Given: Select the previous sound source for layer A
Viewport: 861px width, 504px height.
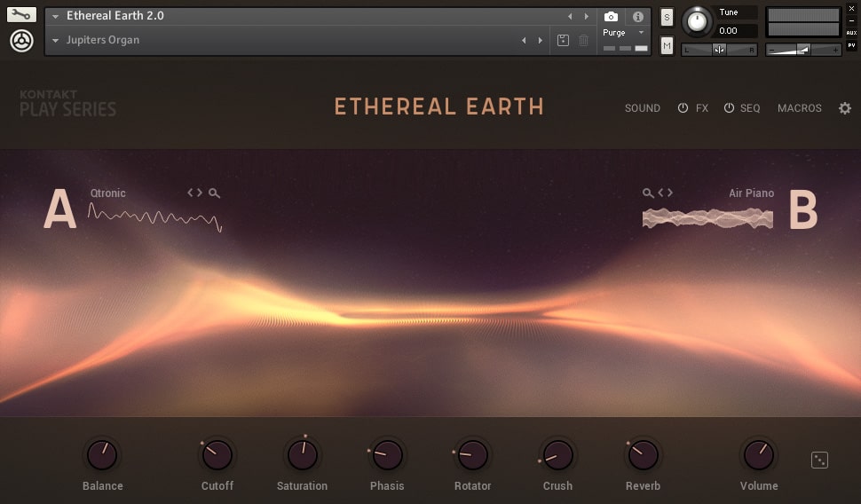Looking at the screenshot, I should pyautogui.click(x=190, y=193).
